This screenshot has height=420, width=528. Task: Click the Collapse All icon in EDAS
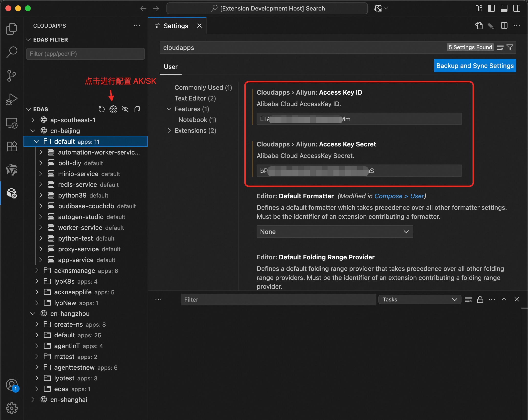click(137, 109)
